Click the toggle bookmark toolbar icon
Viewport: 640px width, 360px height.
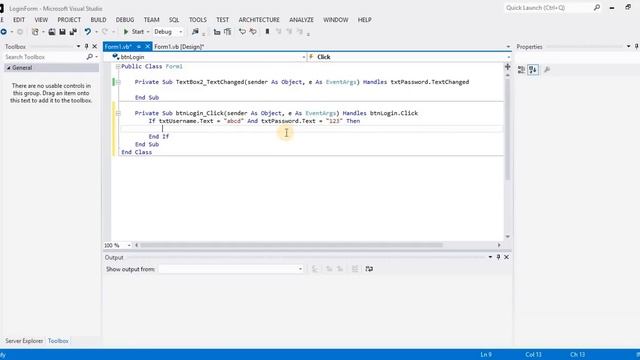(x=267, y=31)
